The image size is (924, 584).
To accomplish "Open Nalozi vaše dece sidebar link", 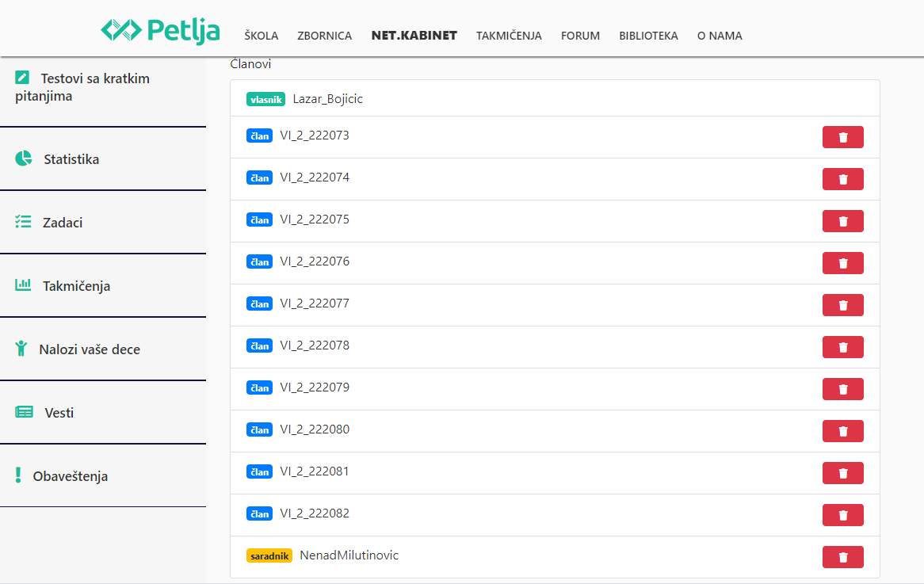I will (x=89, y=349).
